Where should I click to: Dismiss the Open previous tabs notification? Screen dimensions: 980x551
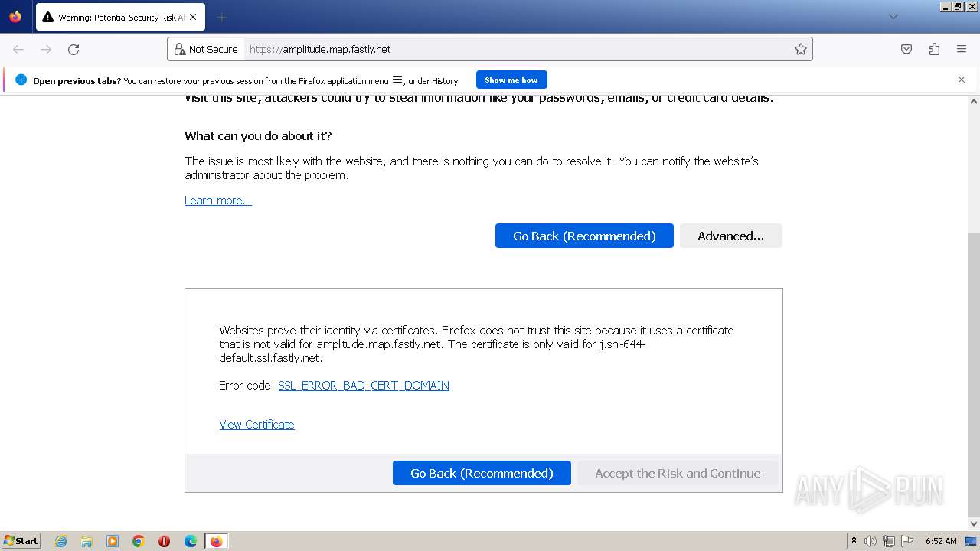(x=962, y=80)
